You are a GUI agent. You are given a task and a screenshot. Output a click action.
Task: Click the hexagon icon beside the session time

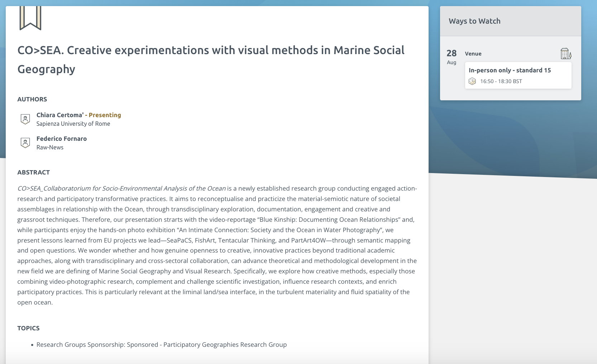[x=472, y=81]
